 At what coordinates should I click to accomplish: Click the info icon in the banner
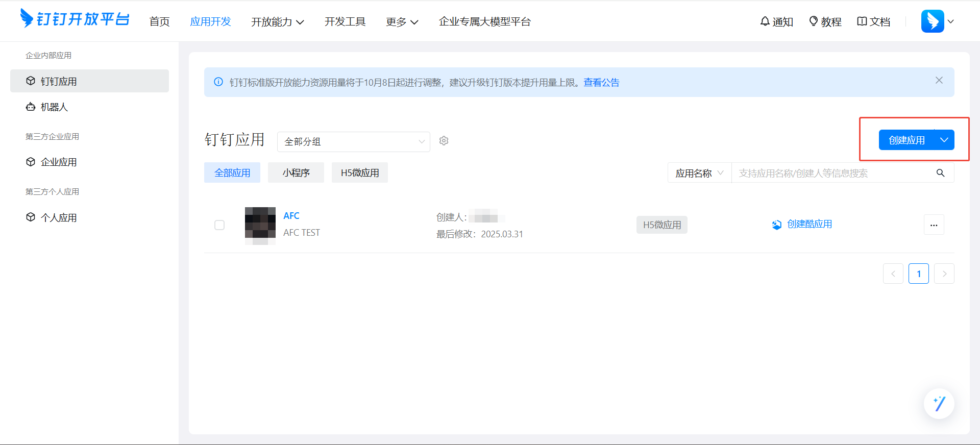(x=218, y=82)
